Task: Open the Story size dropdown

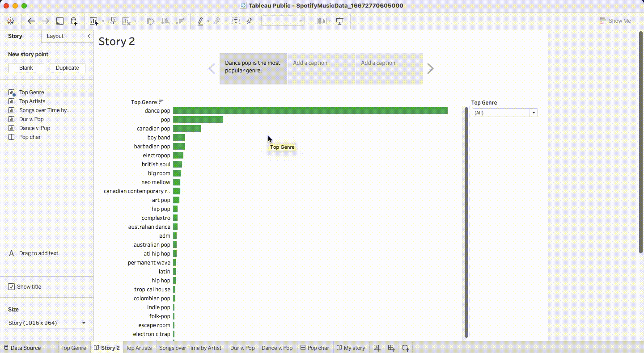Action: pos(47,323)
